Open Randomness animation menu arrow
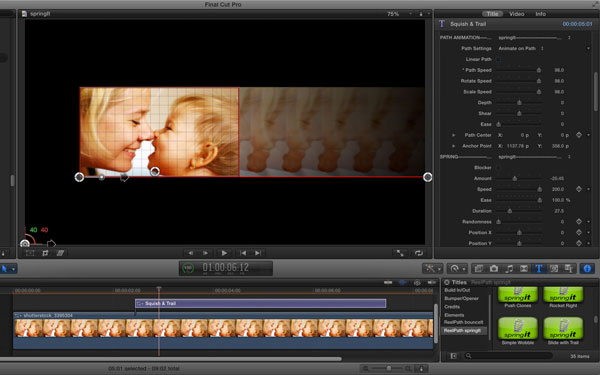 click(x=589, y=222)
